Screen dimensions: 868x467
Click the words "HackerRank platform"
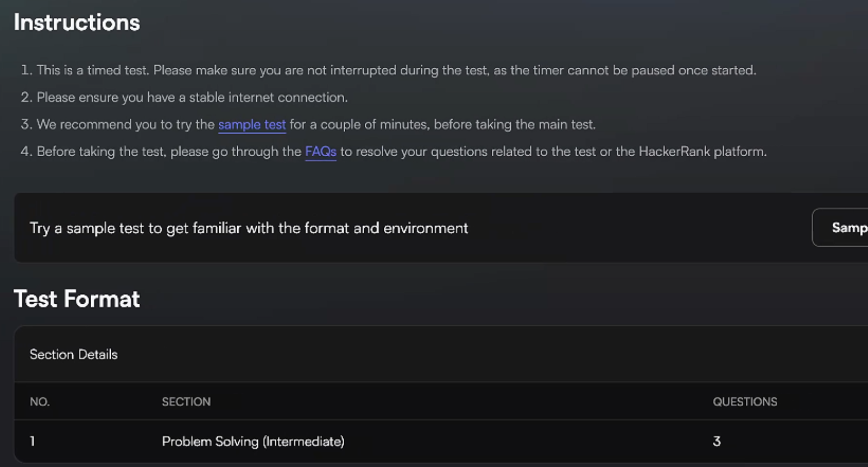(x=702, y=152)
